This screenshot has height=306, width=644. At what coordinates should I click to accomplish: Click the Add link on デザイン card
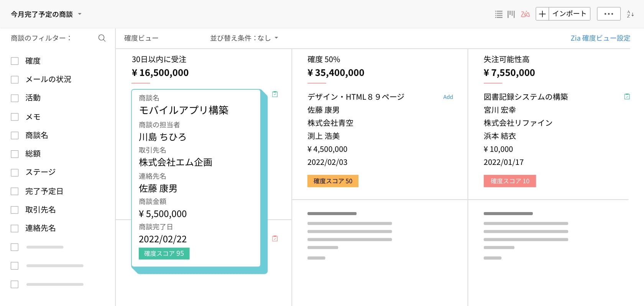pos(448,97)
